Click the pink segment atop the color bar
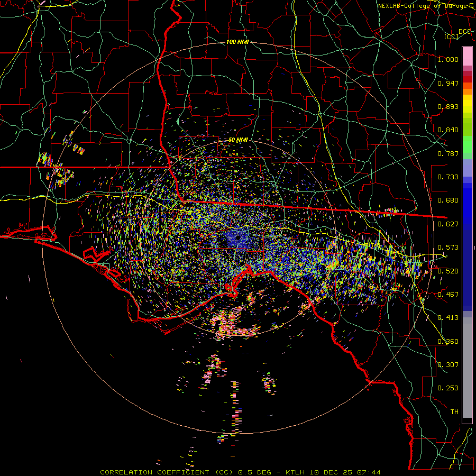Screen dimensions: 476x476 467,56
